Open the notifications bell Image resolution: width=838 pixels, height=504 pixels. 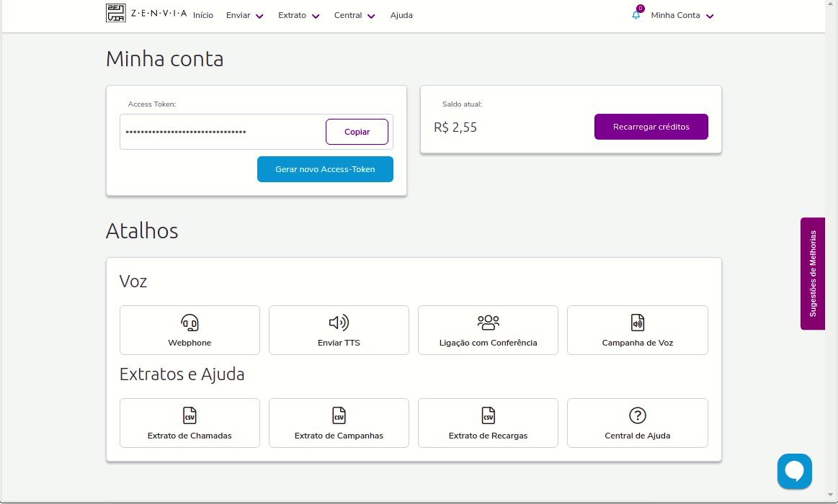click(636, 15)
